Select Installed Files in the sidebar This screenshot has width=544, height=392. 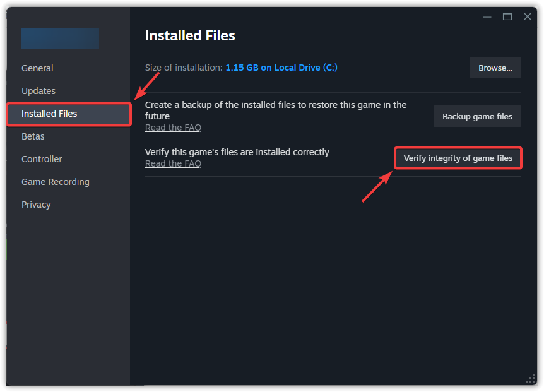click(49, 114)
